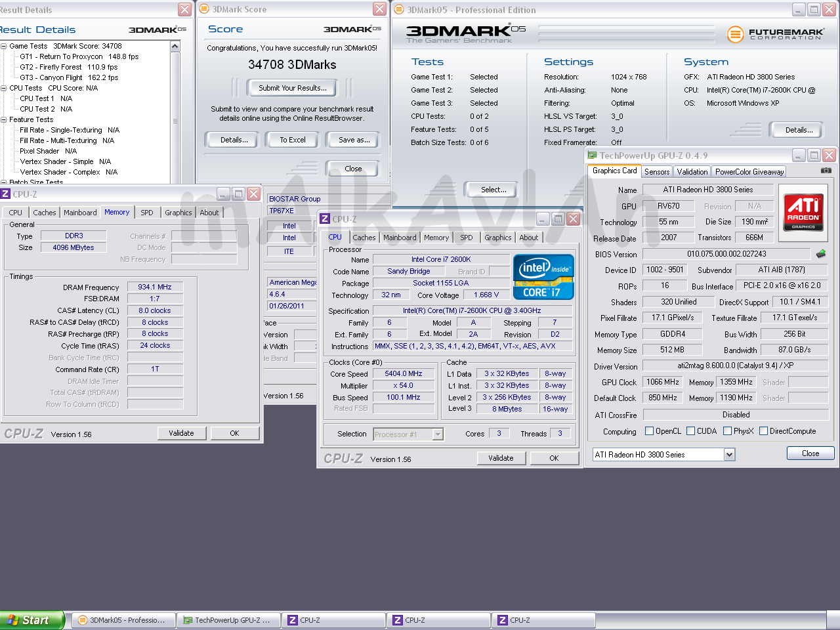Click the Futuremark logo in 3DMark05 window
Screen dimensions: 840x630
[776, 33]
